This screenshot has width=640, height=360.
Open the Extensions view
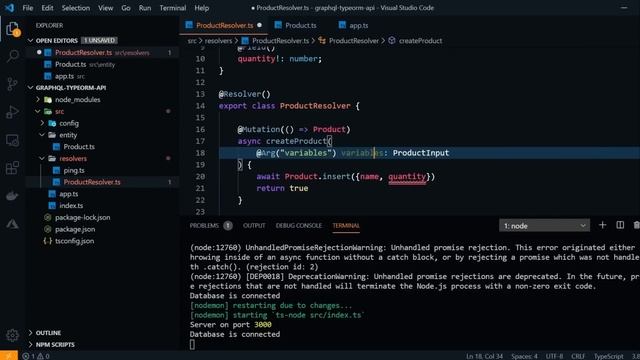pos(12,168)
